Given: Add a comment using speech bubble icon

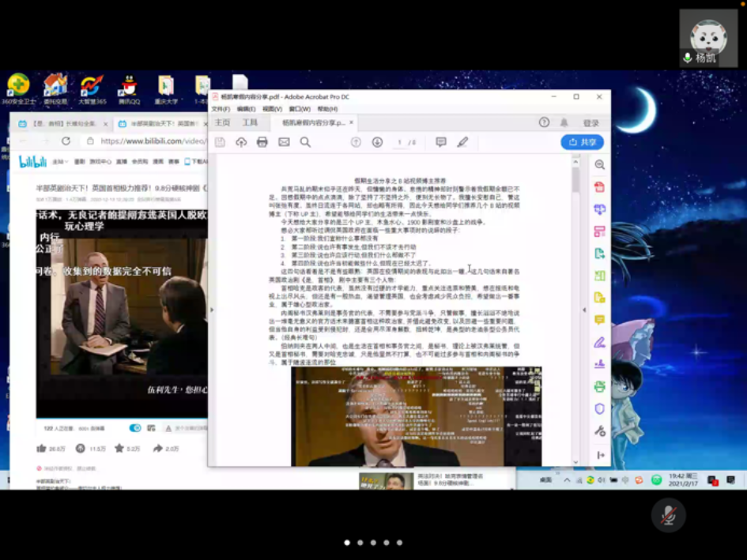Looking at the screenshot, I should coord(441,142).
